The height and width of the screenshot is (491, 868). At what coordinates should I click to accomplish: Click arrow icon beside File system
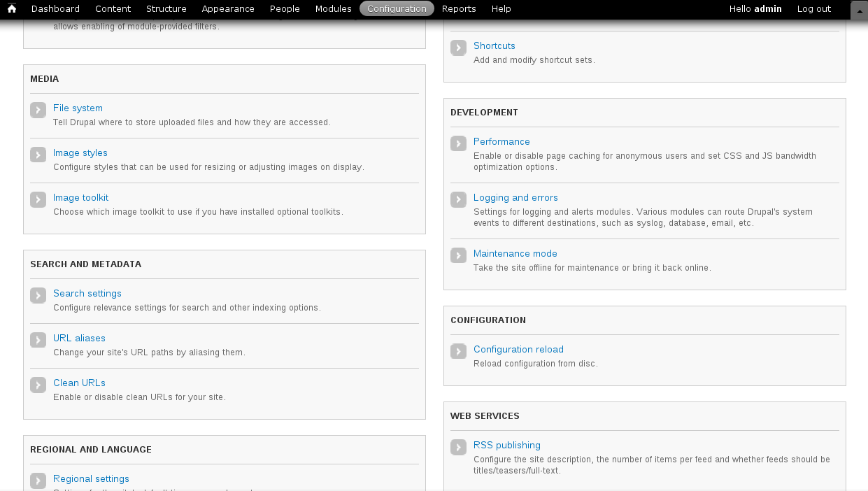pyautogui.click(x=38, y=111)
